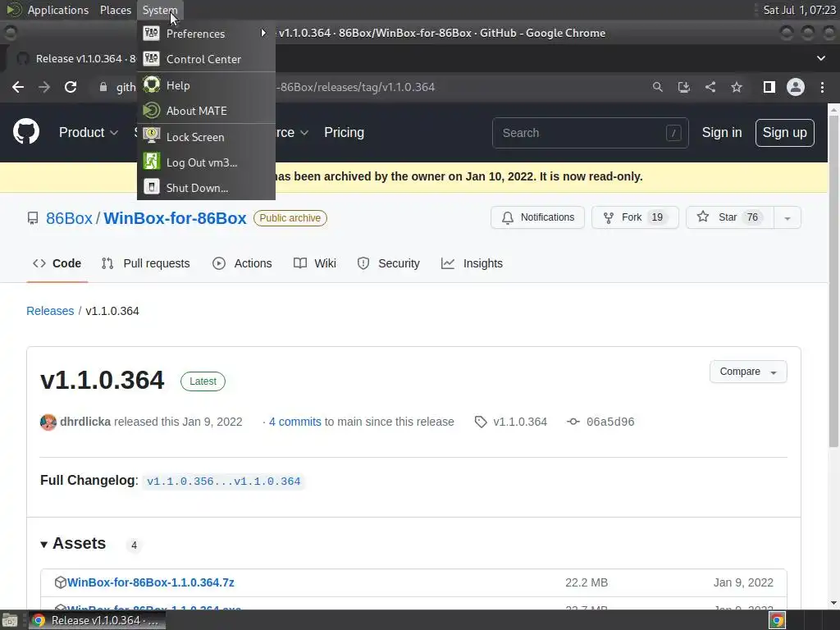840x630 pixels.
Task: Toggle Chrome side panel icon
Action: (x=769, y=87)
